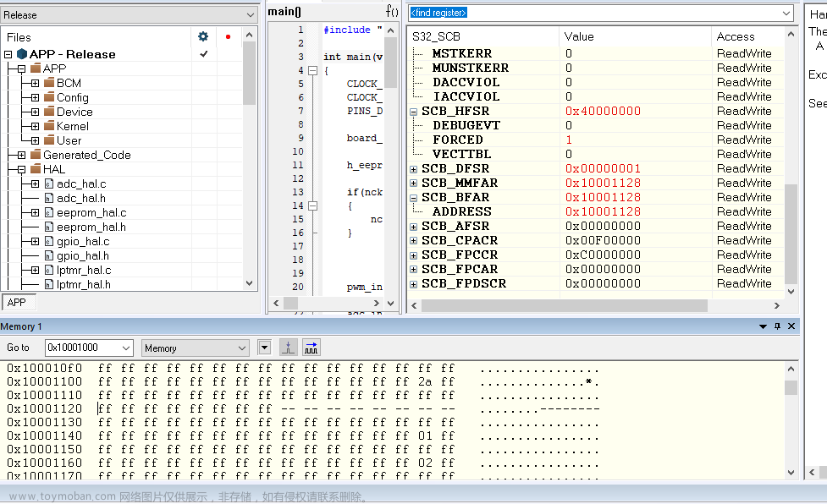Select the adc_hal.h file
The width and height of the screenshot is (827, 504).
(x=81, y=198)
